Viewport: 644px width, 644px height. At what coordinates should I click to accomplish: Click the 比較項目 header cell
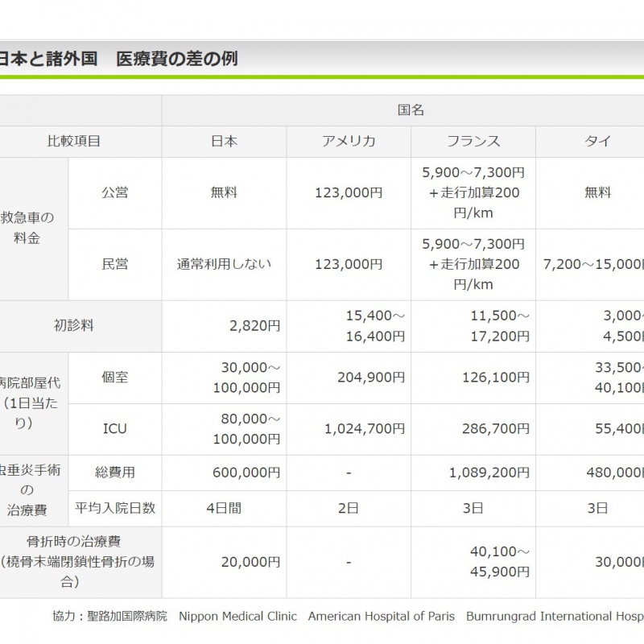74,141
